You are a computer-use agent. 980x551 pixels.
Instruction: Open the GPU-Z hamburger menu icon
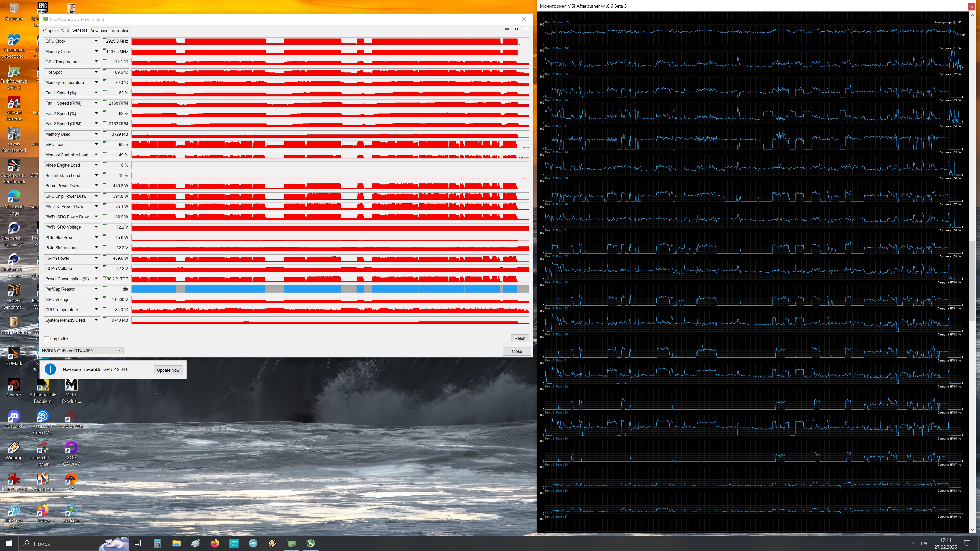526,29
